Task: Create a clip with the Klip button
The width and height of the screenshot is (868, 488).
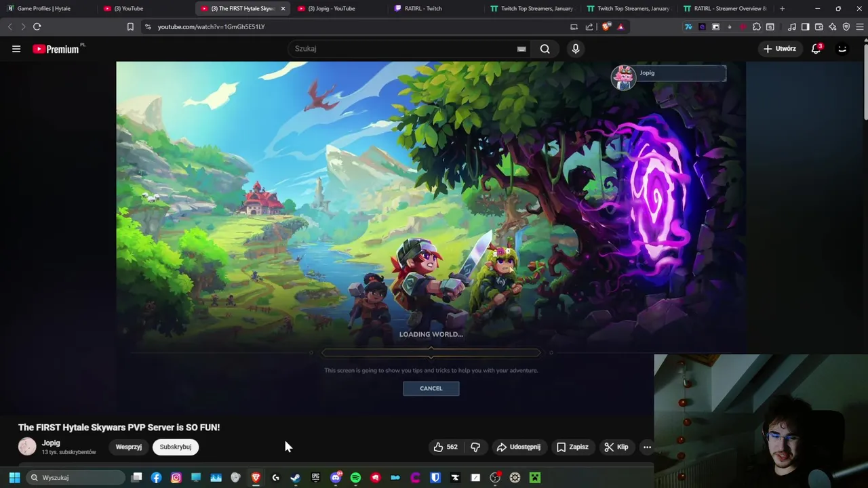Action: coord(616,447)
